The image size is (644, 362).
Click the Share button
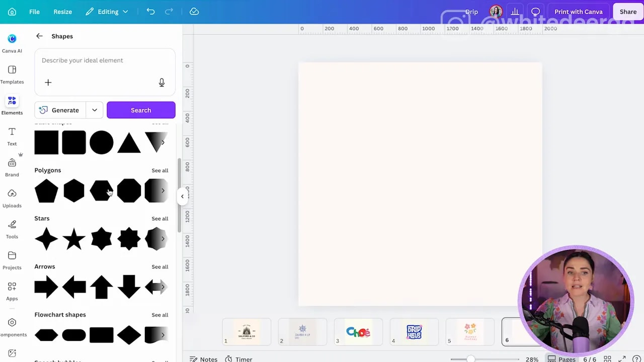628,12
